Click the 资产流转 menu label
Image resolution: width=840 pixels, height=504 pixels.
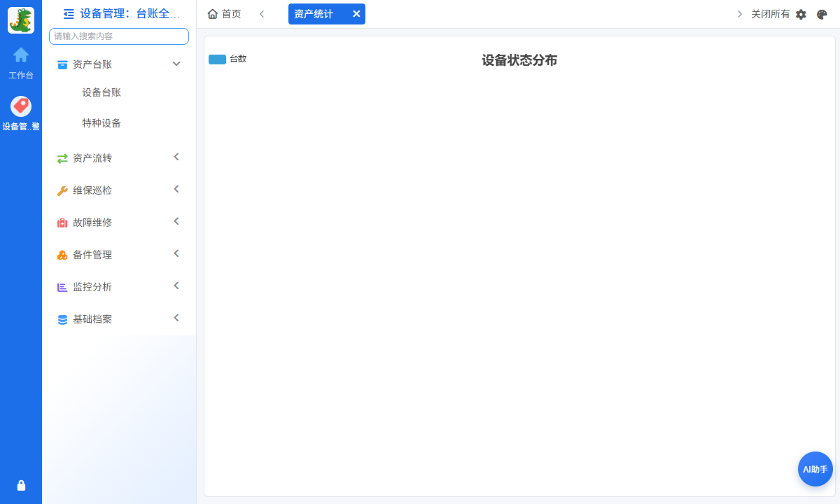point(92,158)
